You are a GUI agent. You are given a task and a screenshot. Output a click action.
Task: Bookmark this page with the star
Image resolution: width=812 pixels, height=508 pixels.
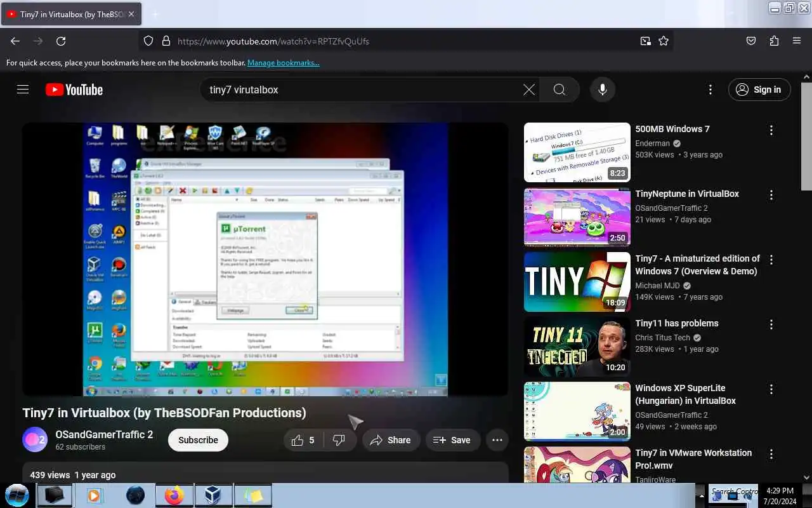[x=664, y=41]
